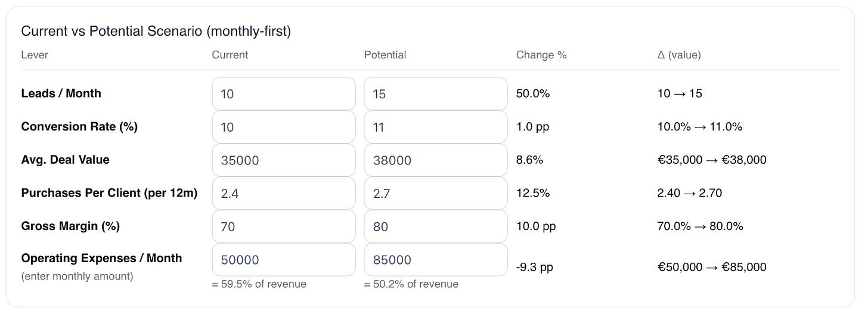The height and width of the screenshot is (317, 868).
Task: Select the Potential Avg. Deal Value input
Action: coord(435,160)
